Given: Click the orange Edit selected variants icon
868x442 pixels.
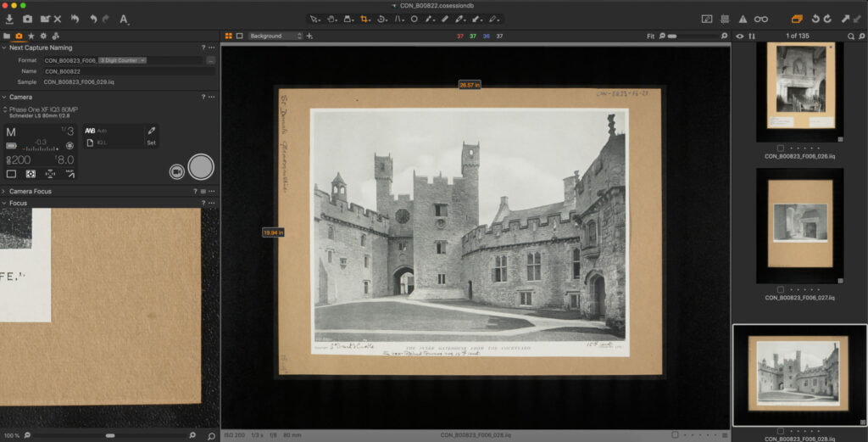Looking at the screenshot, I should coord(797,19).
